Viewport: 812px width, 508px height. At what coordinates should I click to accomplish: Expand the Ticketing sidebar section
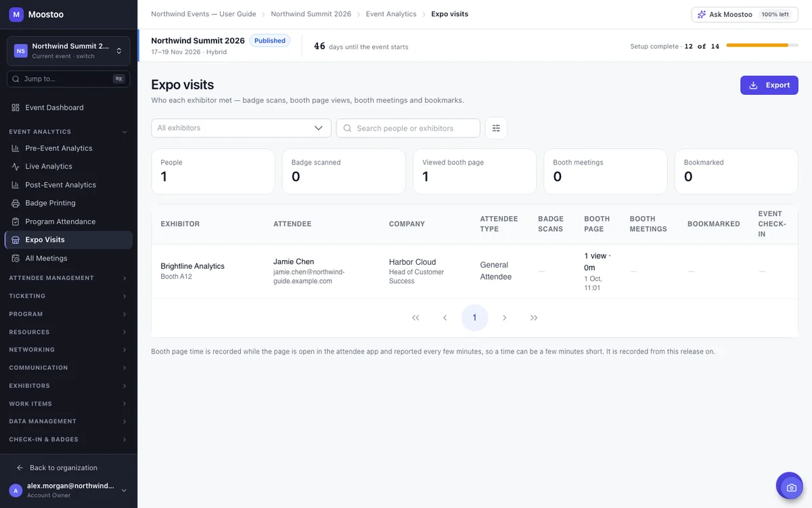(x=68, y=296)
